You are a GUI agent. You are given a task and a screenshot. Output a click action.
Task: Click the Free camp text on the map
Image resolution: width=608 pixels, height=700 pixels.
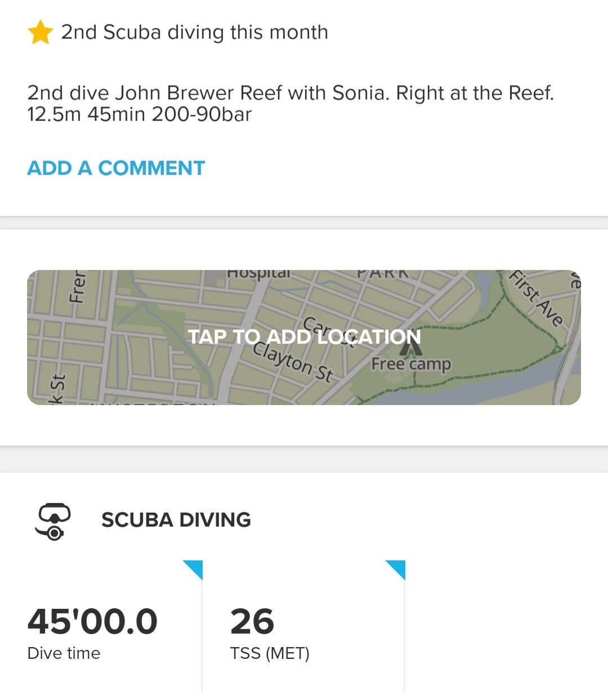coord(411,365)
